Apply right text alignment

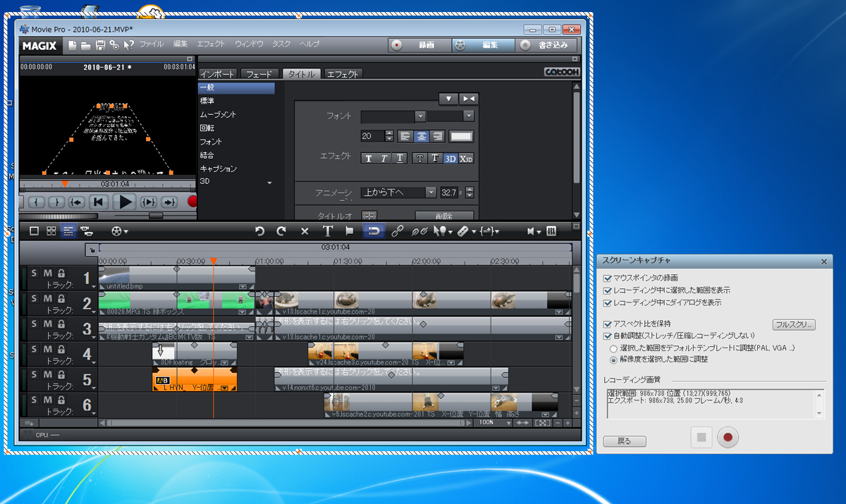click(x=436, y=137)
